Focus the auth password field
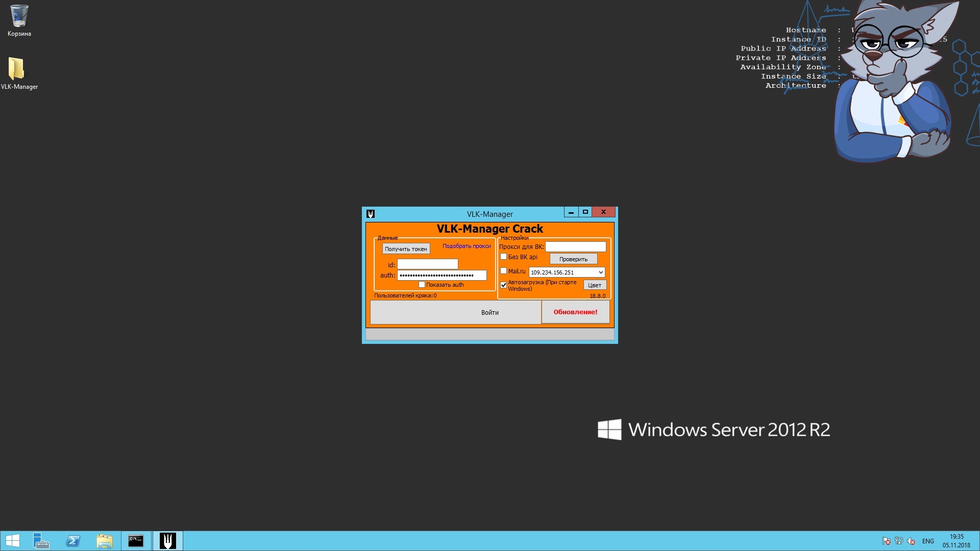The height and width of the screenshot is (551, 980). click(442, 275)
